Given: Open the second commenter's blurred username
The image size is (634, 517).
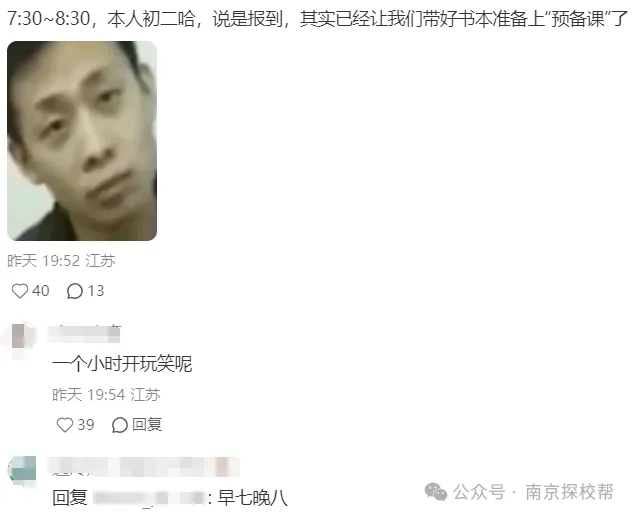Looking at the screenshot, I should (144, 466).
